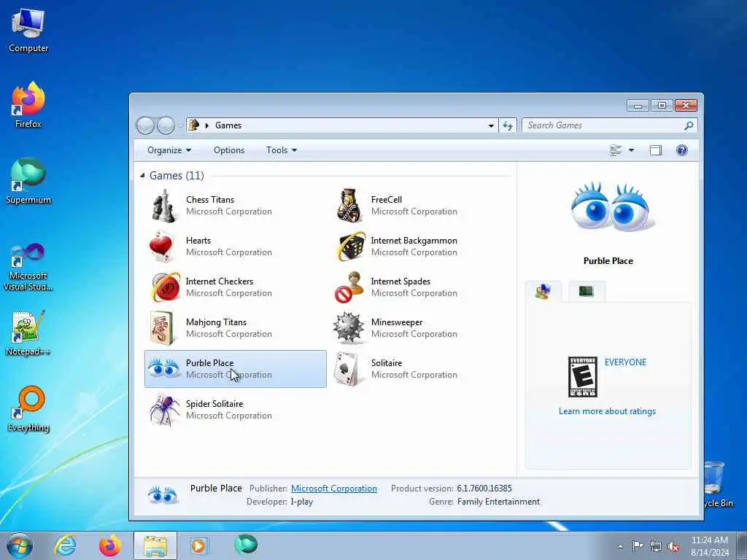
Task: Click the refresh button beside address bar
Action: click(508, 125)
